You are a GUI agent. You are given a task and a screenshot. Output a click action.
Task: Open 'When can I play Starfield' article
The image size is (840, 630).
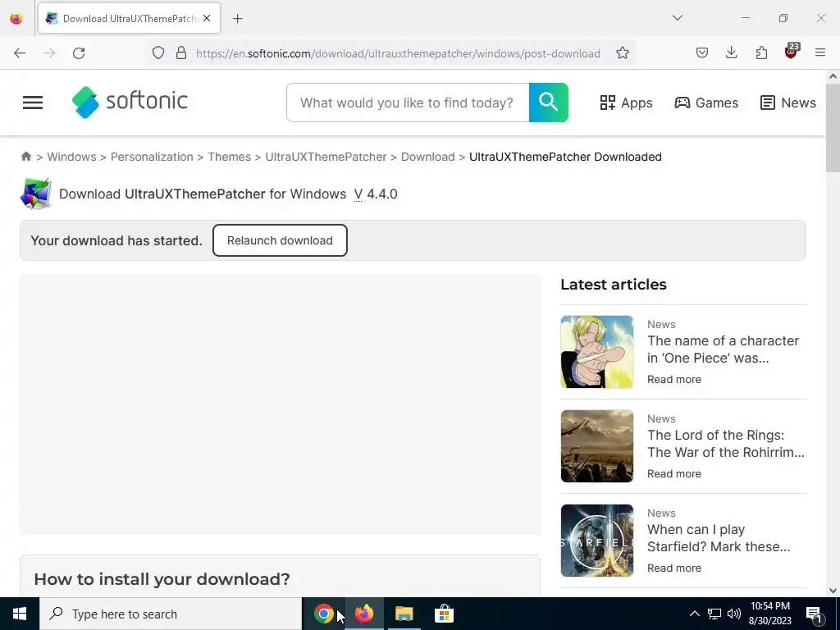(x=719, y=538)
